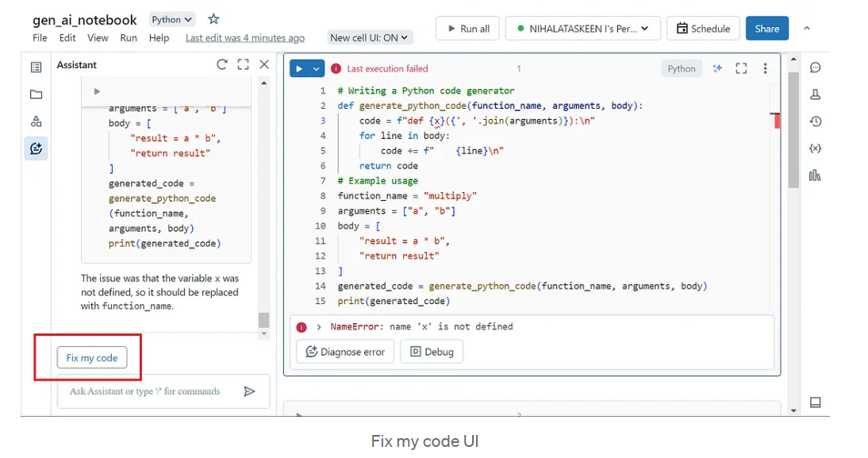Click the '# Writing a Python code generator' comment line
Viewport: 868px width, 458px height.
(426, 90)
